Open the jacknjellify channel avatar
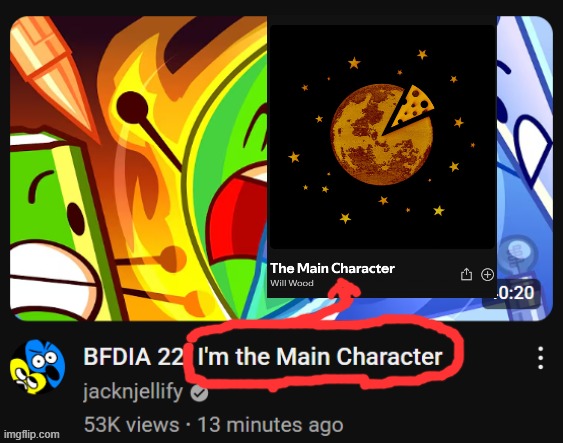The height and width of the screenshot is (443, 563). (37, 367)
